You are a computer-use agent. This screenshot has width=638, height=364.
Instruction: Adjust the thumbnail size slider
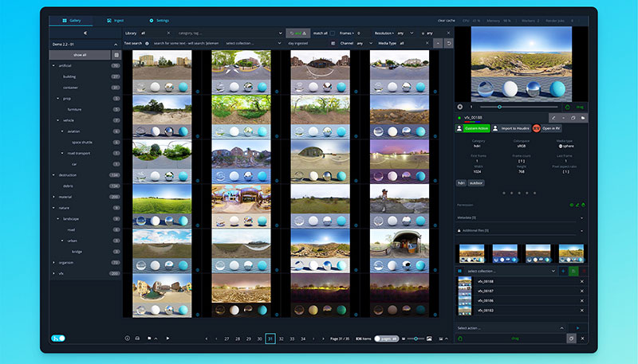[x=415, y=339]
